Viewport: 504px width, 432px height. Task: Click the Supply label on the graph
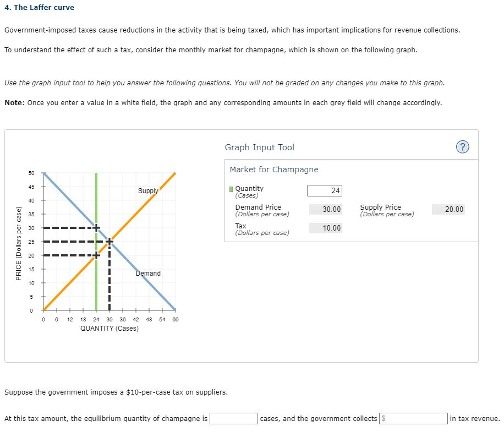click(147, 192)
